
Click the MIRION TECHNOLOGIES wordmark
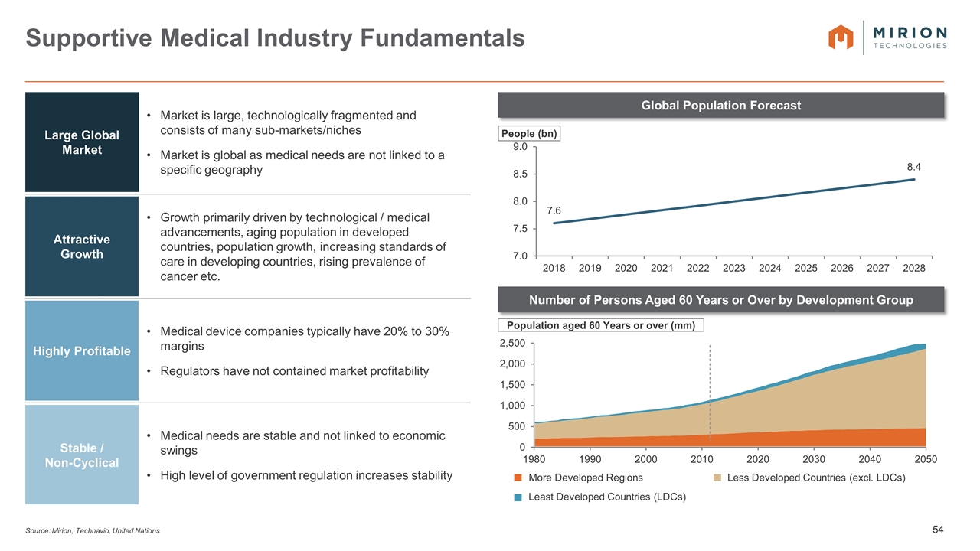point(910,37)
